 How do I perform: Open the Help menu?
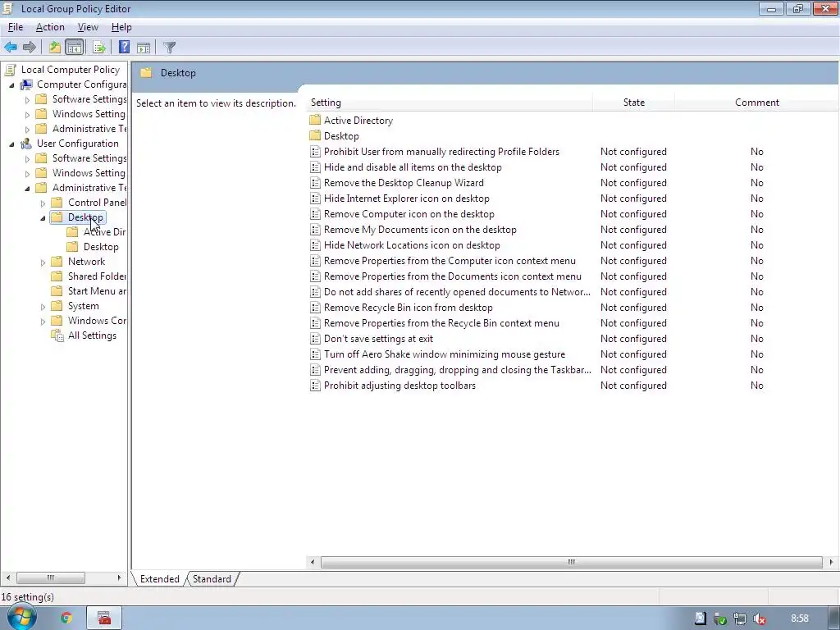121,27
